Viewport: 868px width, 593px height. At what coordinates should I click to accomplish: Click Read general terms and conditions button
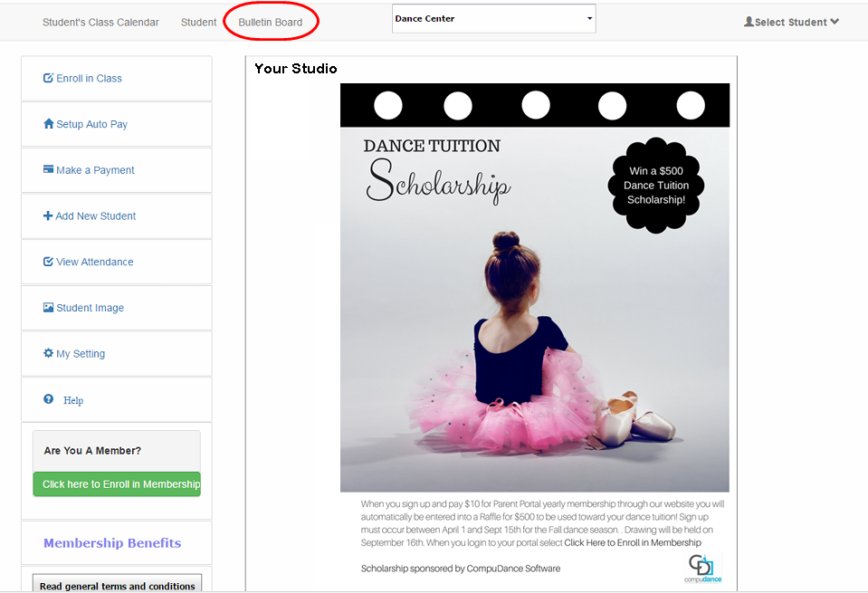point(118,584)
